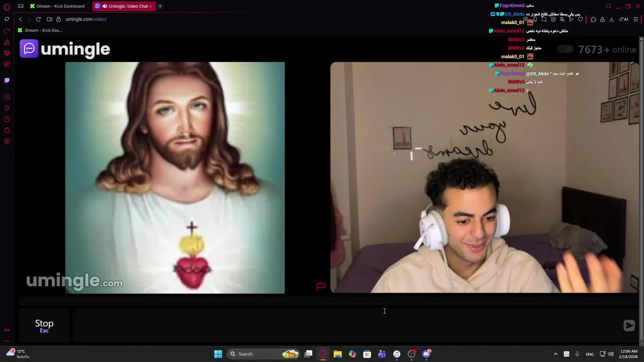The height and width of the screenshot is (362, 644).
Task: Open the report flag on stranger video
Action: pos(320,287)
